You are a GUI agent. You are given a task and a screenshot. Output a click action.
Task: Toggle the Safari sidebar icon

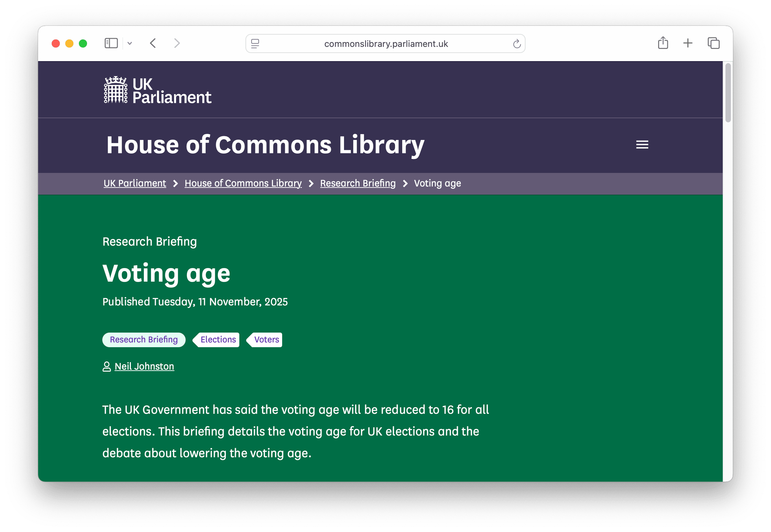tap(111, 43)
